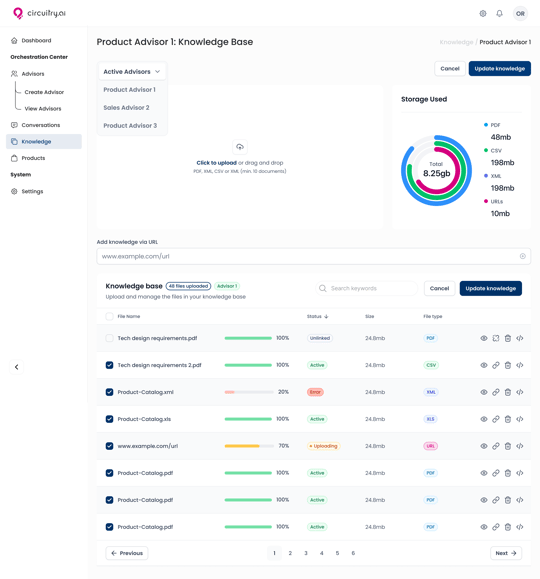Open code icon for Tech design requirements 2.pdf
The image size is (540, 579).
pyautogui.click(x=520, y=365)
